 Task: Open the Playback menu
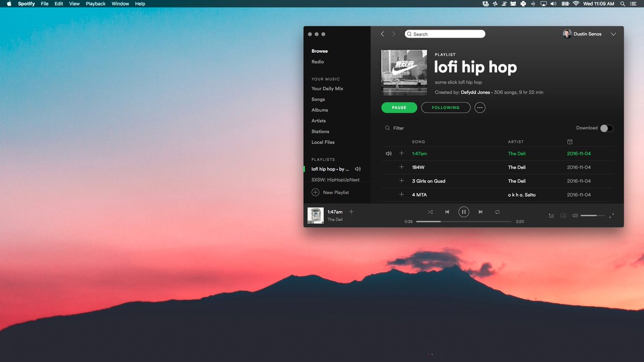click(96, 4)
